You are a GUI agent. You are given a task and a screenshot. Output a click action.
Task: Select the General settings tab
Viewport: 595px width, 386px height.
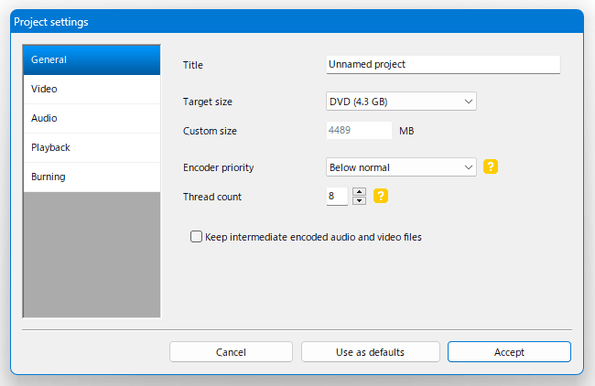[x=92, y=60]
